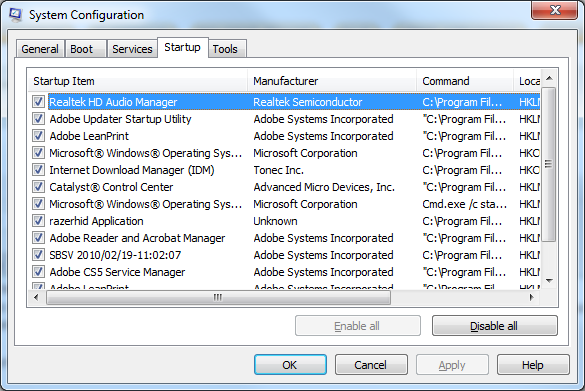Image resolution: width=585 pixels, height=391 pixels.
Task: Open Help with the Help button
Action: pos(533,365)
